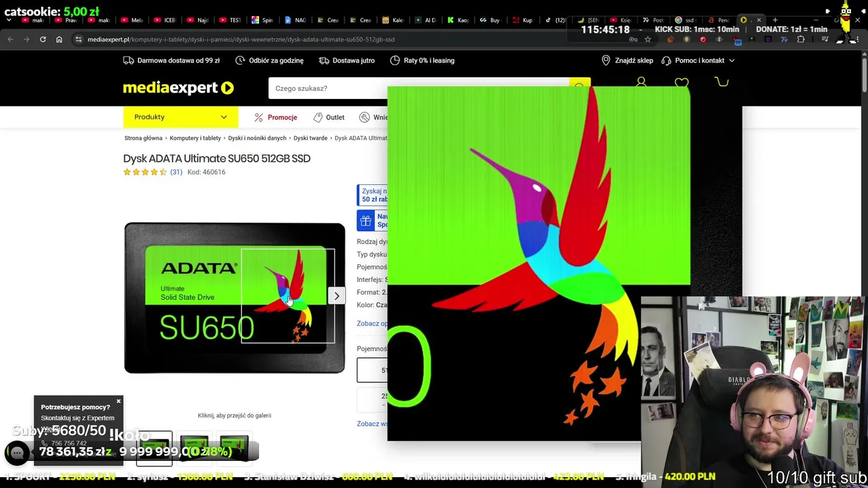868x488 pixels.
Task: Select the first product gallery thumbnail
Action: point(155,448)
